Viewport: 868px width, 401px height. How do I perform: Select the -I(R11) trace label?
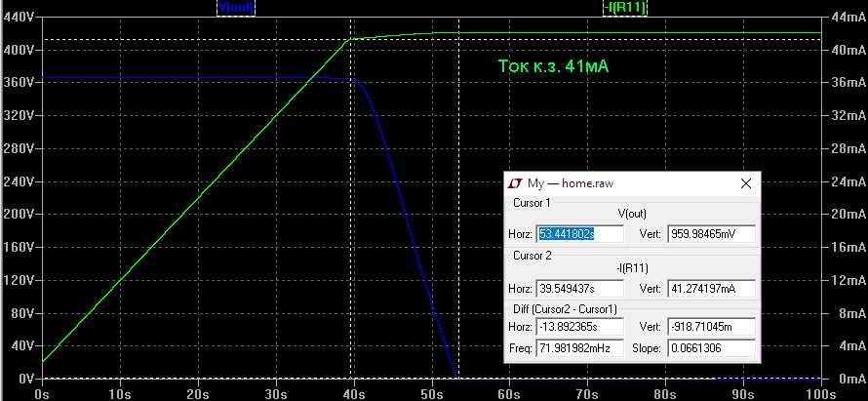tap(625, 7)
